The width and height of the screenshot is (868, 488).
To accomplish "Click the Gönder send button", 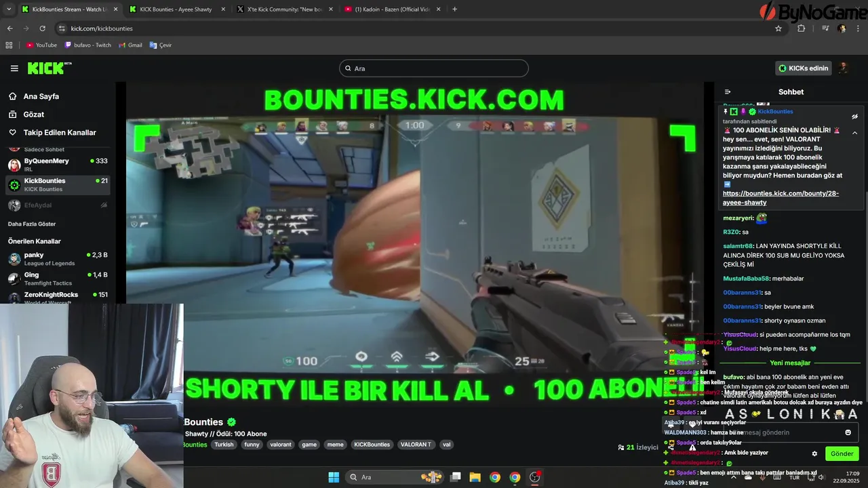I will tap(842, 453).
